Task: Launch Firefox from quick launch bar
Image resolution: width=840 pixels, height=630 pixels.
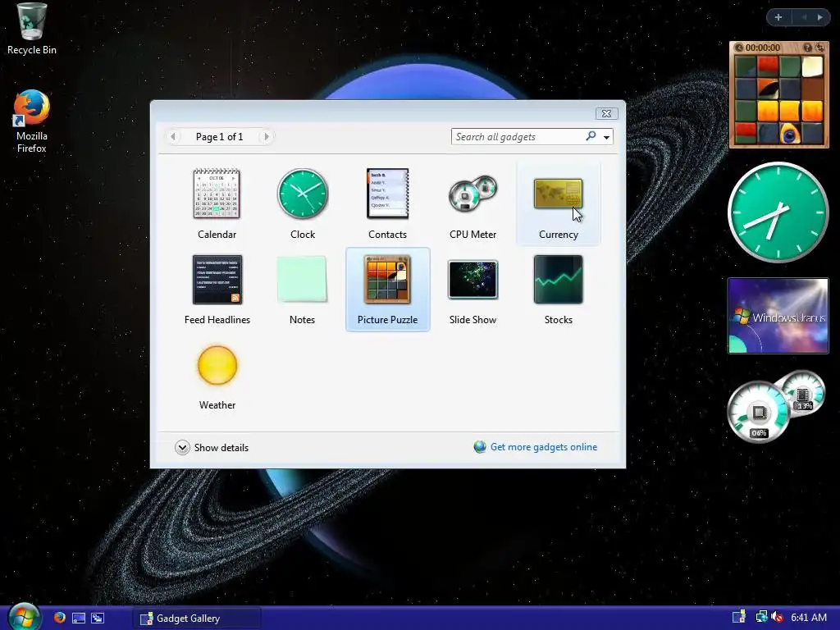Action: tap(59, 618)
